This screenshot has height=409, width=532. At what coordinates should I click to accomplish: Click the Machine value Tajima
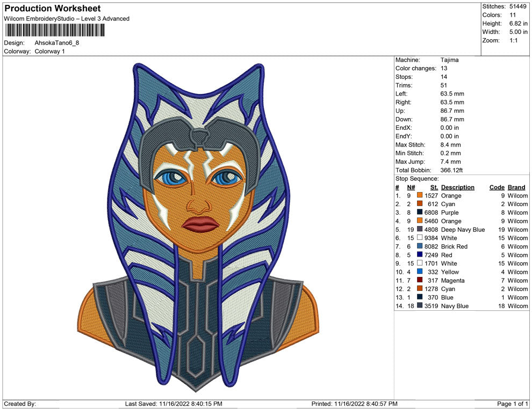(x=449, y=60)
